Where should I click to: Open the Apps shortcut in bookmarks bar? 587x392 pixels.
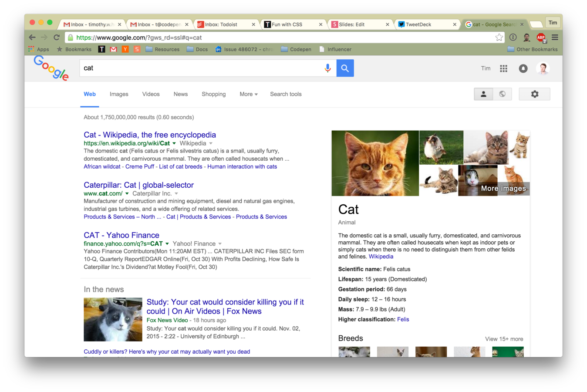coord(39,49)
